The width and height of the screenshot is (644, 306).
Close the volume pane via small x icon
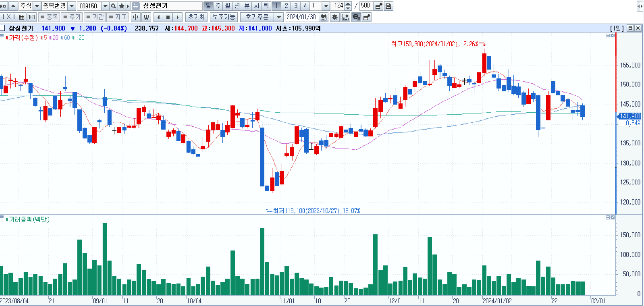tap(613, 218)
